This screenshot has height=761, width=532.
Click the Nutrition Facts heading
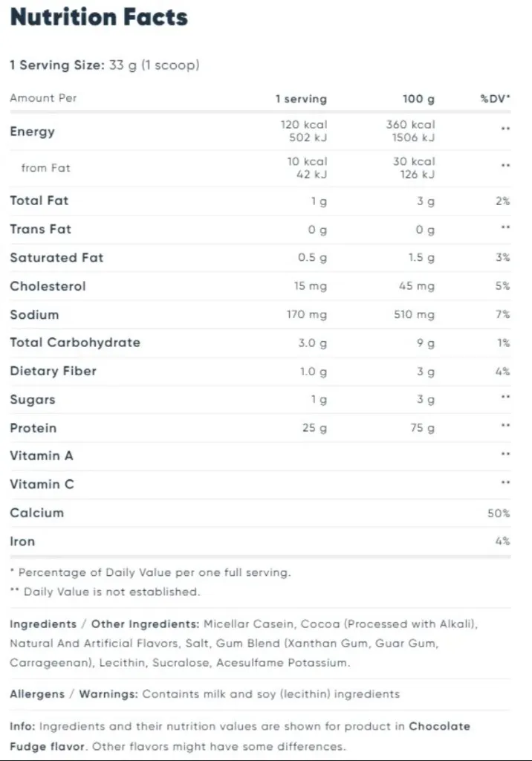pos(99,18)
